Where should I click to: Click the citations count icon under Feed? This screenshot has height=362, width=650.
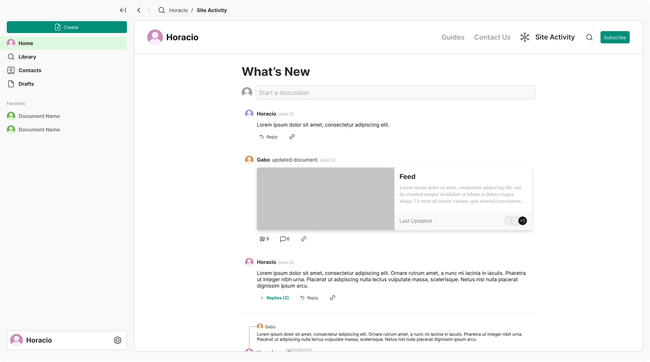coord(264,239)
